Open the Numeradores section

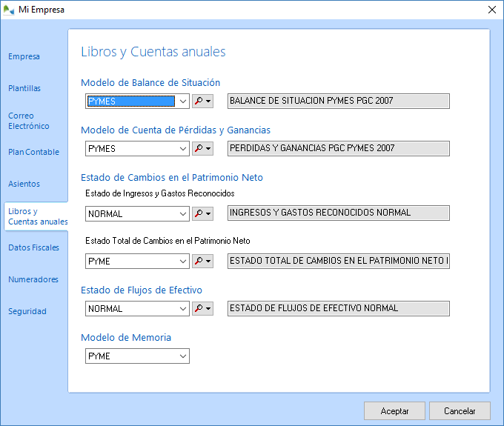(x=33, y=279)
